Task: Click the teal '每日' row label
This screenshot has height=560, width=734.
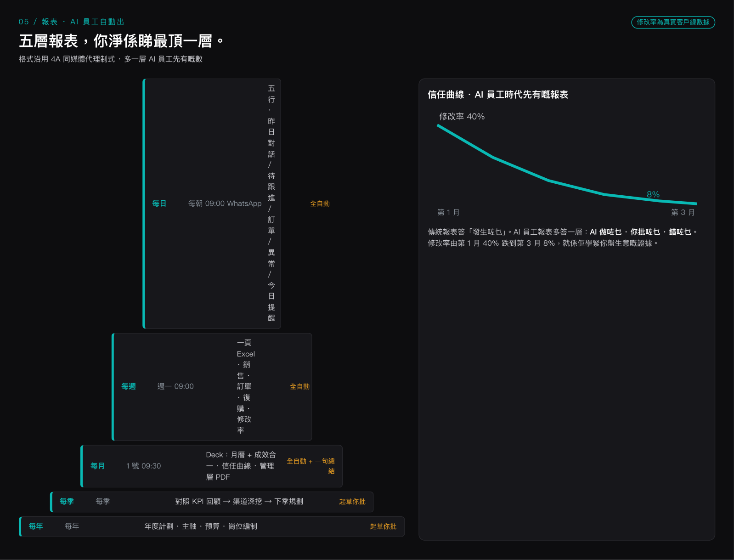Action: click(x=159, y=204)
